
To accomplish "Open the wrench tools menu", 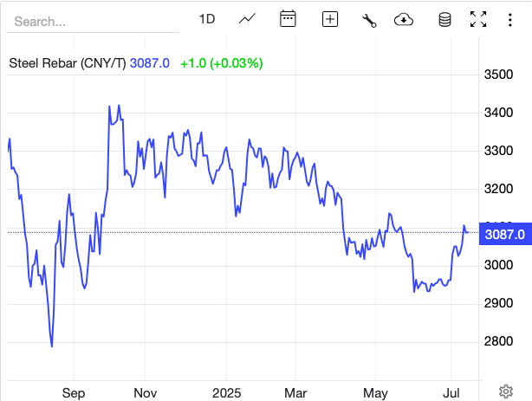I will click(369, 20).
